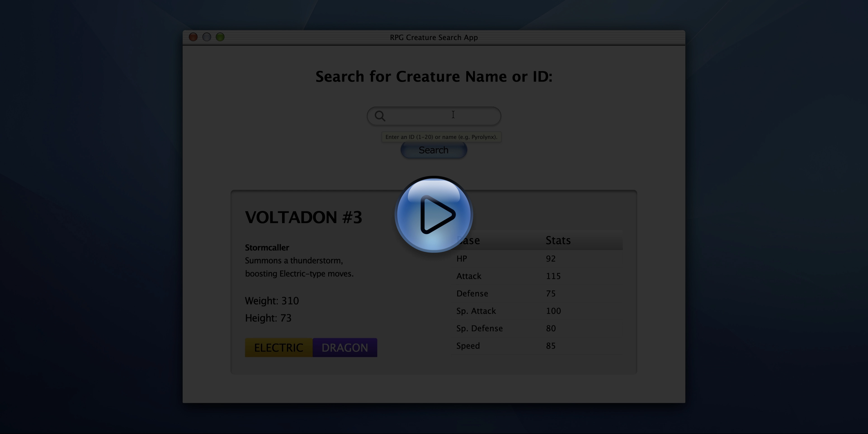Select the Attack stat value 115

[553, 276]
